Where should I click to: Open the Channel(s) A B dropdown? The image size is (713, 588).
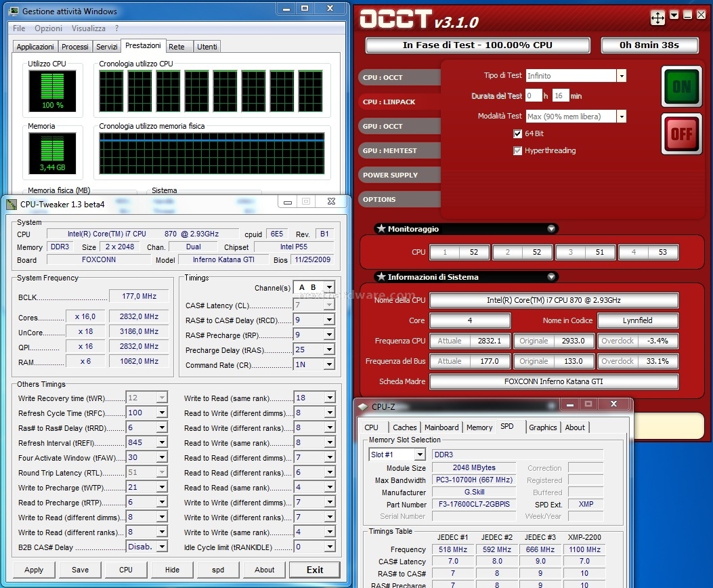pos(330,287)
